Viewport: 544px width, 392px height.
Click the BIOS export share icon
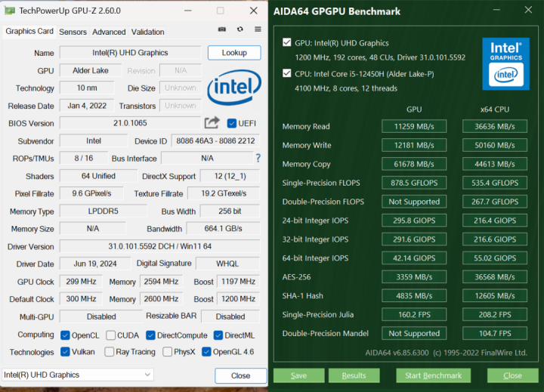(x=212, y=123)
